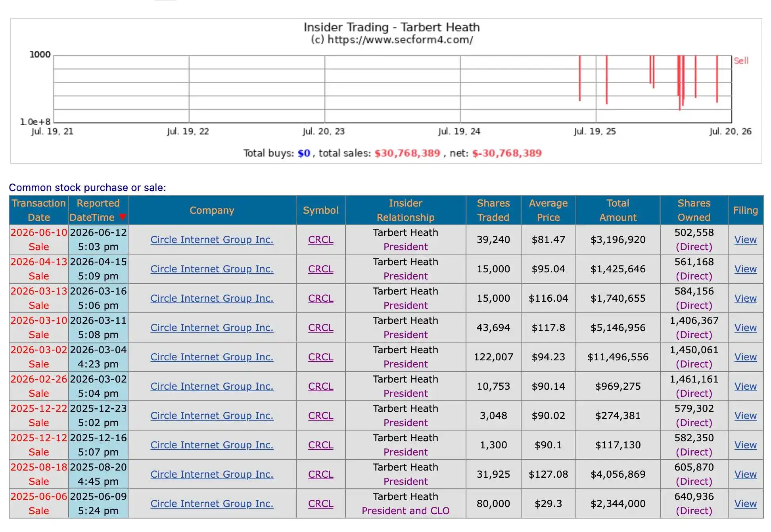Click the 'Common stock purchase or sale:' heading
Image resolution: width=771 pixels, height=532 pixels.
[x=87, y=187]
